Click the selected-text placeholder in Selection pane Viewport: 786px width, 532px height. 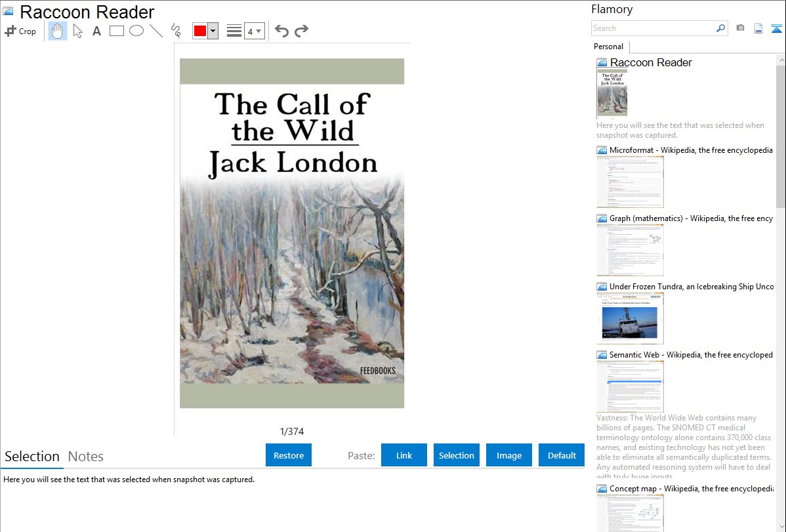(129, 480)
